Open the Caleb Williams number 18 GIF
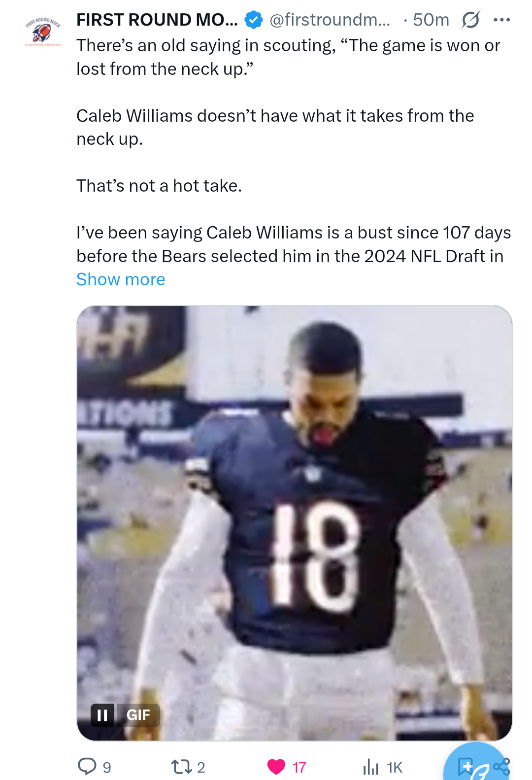 coord(295,523)
